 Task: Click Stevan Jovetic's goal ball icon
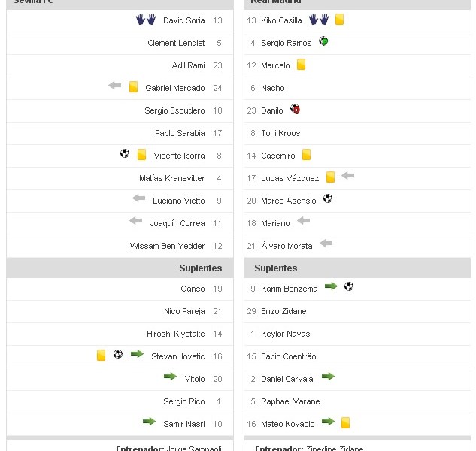(x=118, y=354)
